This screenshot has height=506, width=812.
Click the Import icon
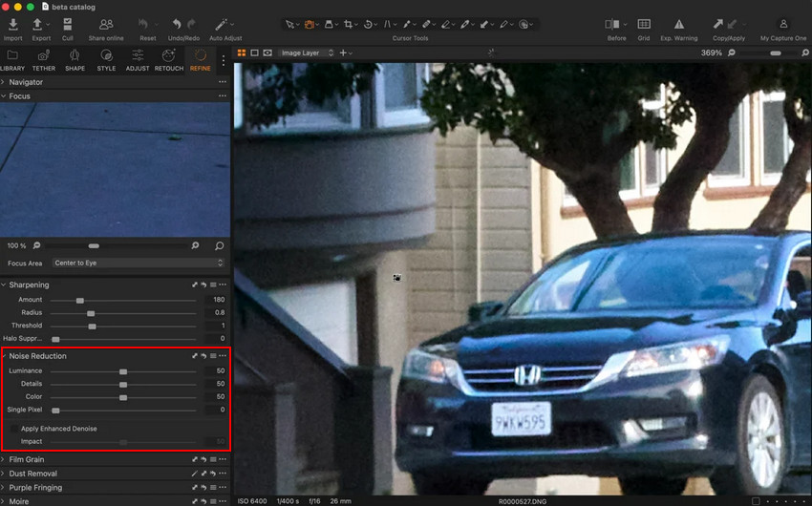click(x=13, y=24)
